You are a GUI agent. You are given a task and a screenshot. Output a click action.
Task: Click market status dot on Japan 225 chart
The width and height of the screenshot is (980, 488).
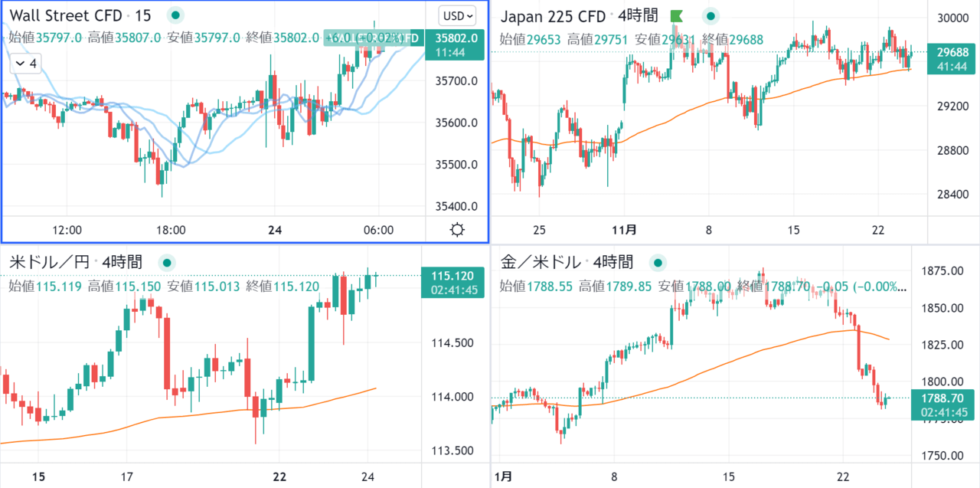[711, 15]
